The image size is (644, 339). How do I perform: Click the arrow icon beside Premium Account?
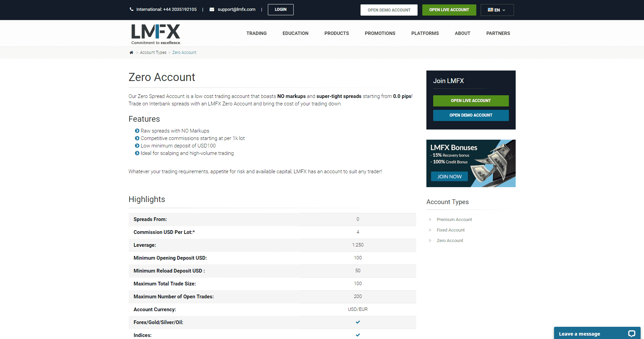pyautogui.click(x=430, y=219)
